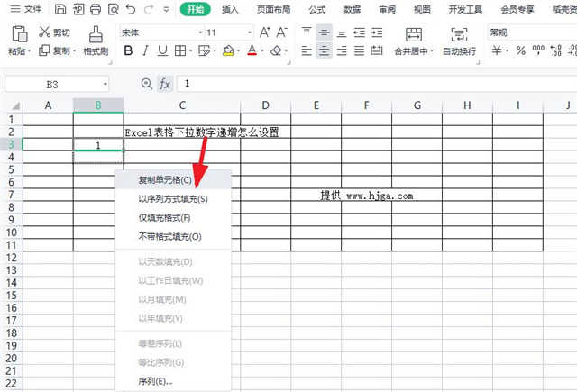
Task: Toggle Bold formatting
Action: tap(128, 50)
